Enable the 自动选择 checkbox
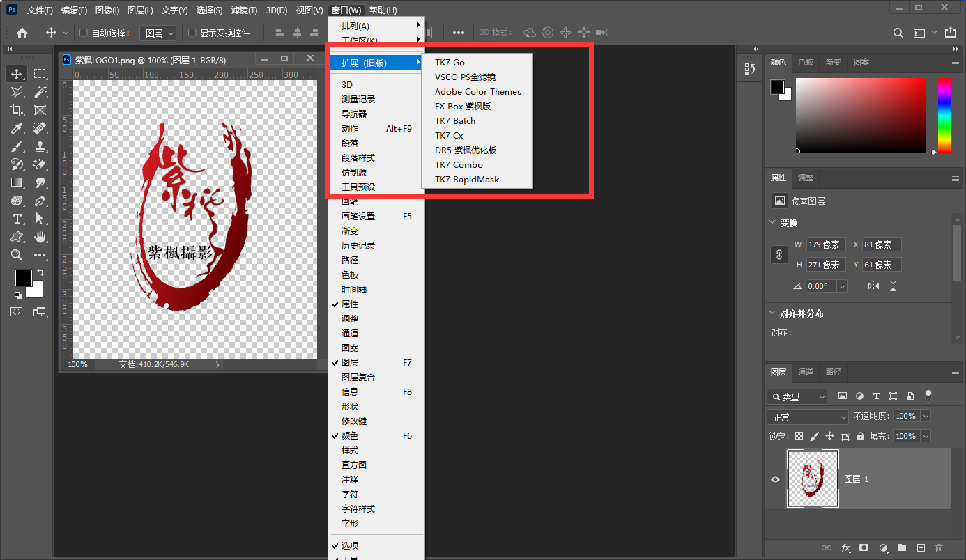 84,33
